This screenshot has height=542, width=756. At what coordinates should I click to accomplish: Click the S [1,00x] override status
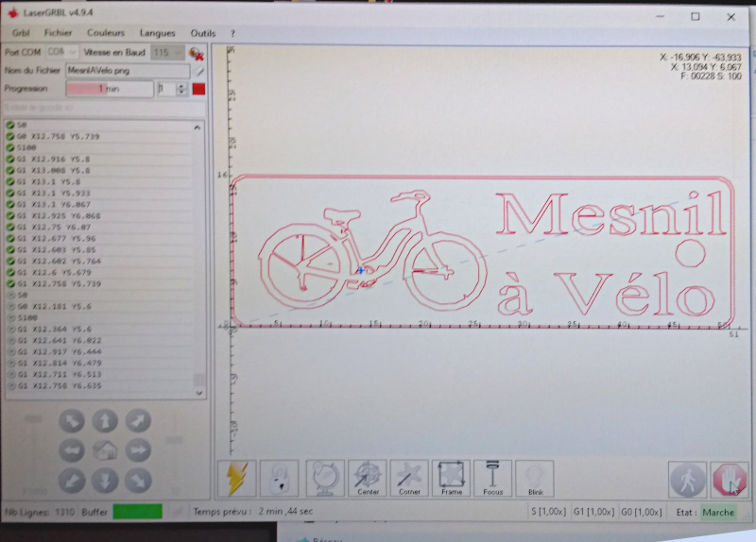(549, 512)
